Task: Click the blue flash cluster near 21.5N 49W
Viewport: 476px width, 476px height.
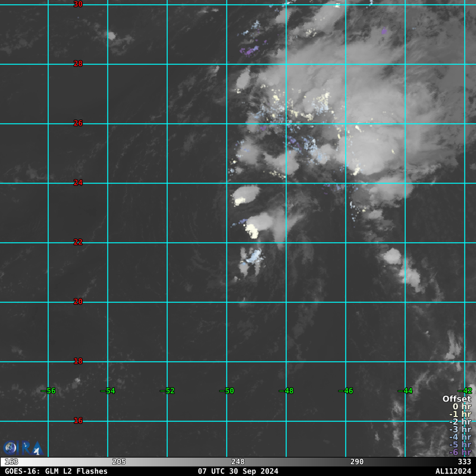Action: 254,256
